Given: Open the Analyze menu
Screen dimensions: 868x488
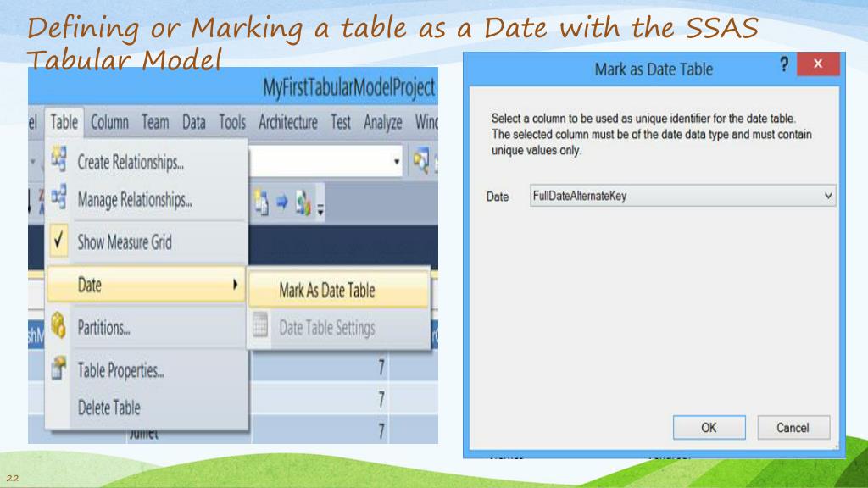Looking at the screenshot, I should (382, 122).
